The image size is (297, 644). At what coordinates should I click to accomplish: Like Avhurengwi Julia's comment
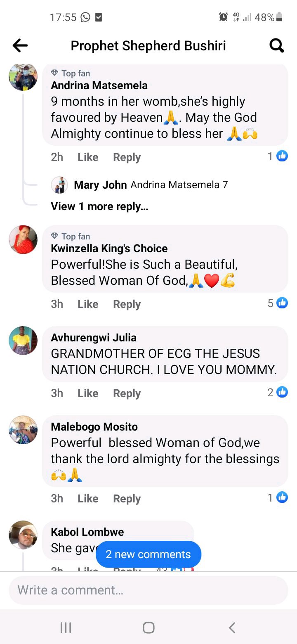pyautogui.click(x=88, y=393)
